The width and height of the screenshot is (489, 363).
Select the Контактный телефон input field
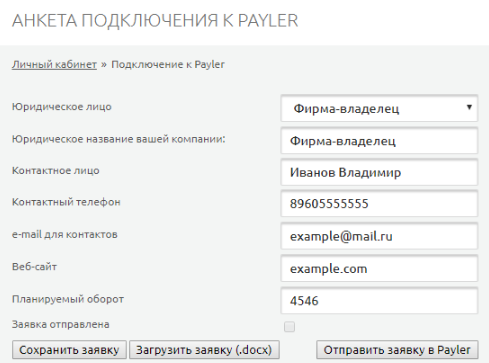pos(379,204)
